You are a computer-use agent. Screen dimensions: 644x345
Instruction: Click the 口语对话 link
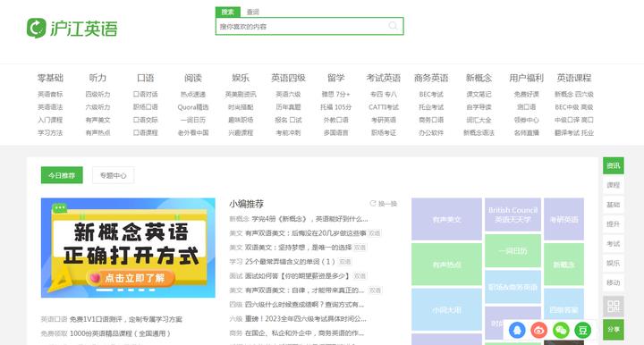[x=146, y=94]
